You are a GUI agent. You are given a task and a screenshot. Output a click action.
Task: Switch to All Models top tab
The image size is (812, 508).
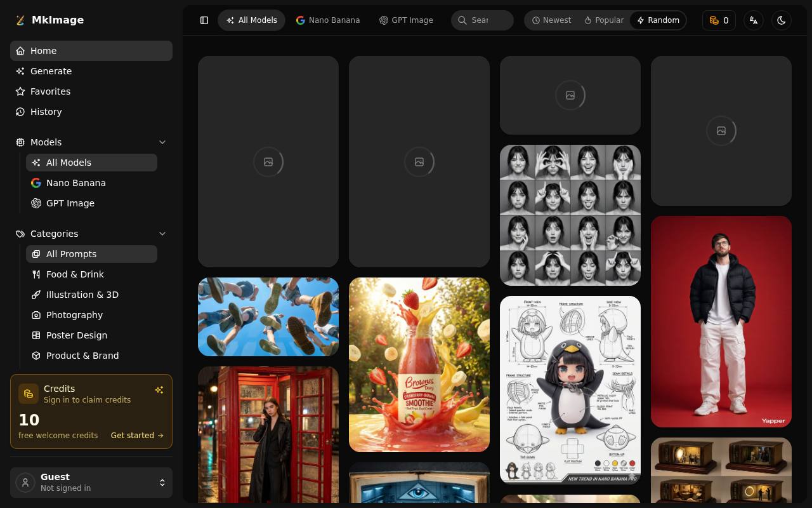tap(252, 20)
